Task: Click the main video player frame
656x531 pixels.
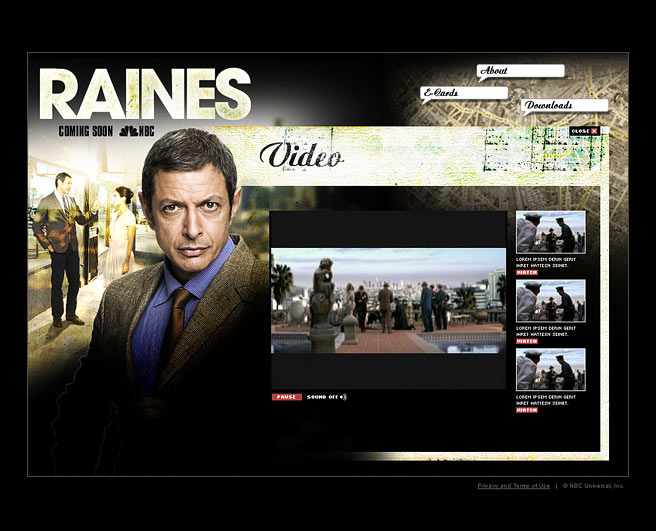Action: coord(388,300)
